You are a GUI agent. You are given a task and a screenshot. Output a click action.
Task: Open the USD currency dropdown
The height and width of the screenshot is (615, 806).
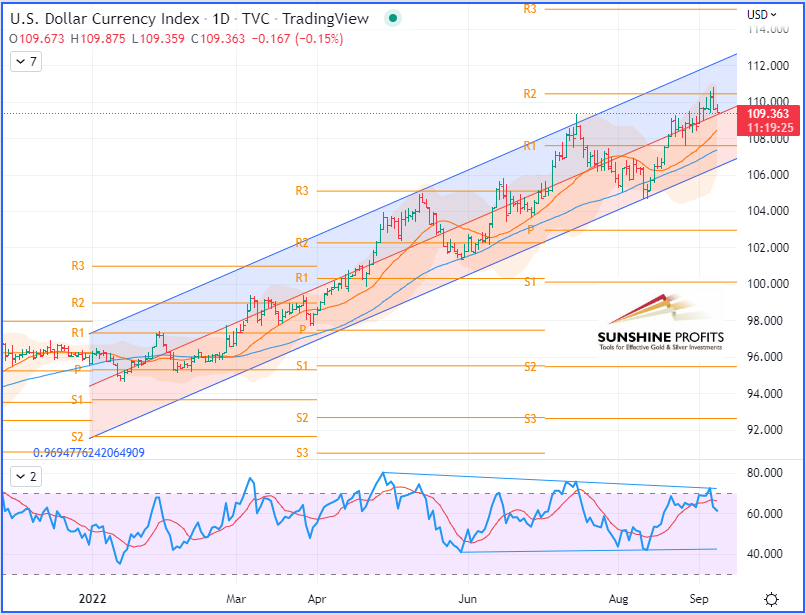coord(762,14)
